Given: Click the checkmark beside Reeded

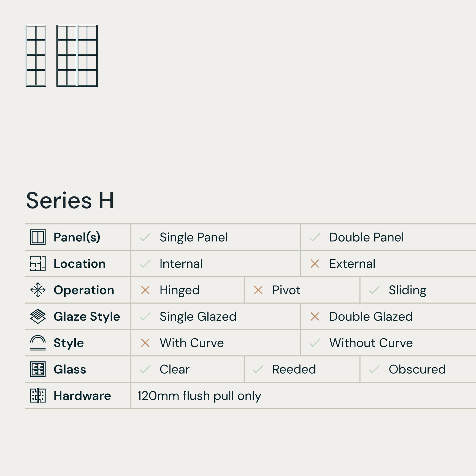Looking at the screenshot, I should point(258,369).
